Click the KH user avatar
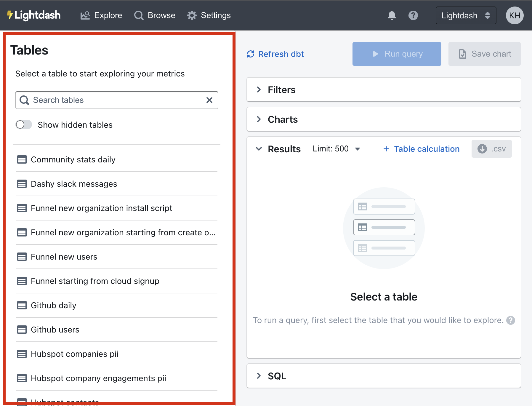Viewport: 532px width, 406px height. [x=515, y=15]
